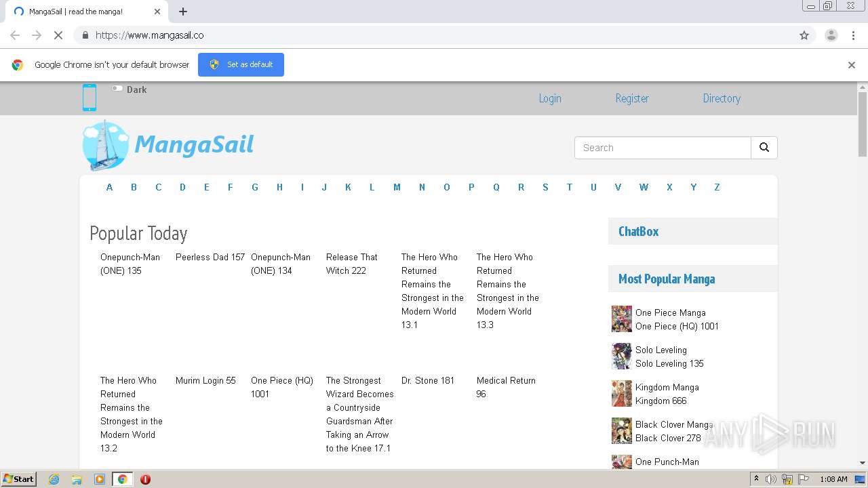Open media player from taskbar
This screenshot has height=488, width=868.
pyautogui.click(x=100, y=479)
